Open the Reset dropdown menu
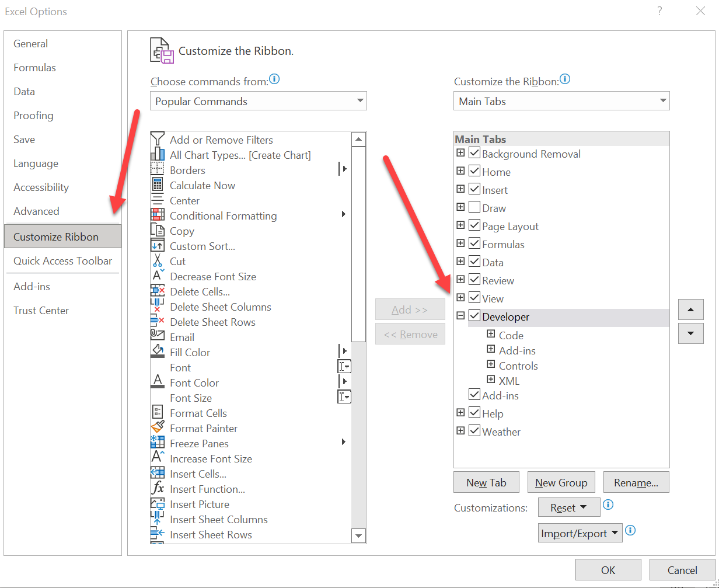The image size is (719, 588). [x=568, y=507]
